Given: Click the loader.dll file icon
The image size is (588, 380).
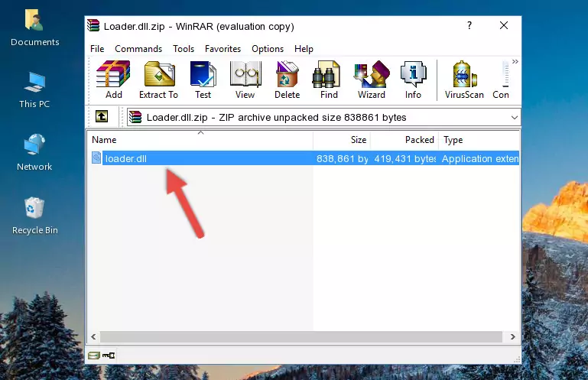Looking at the screenshot, I should click(x=96, y=158).
